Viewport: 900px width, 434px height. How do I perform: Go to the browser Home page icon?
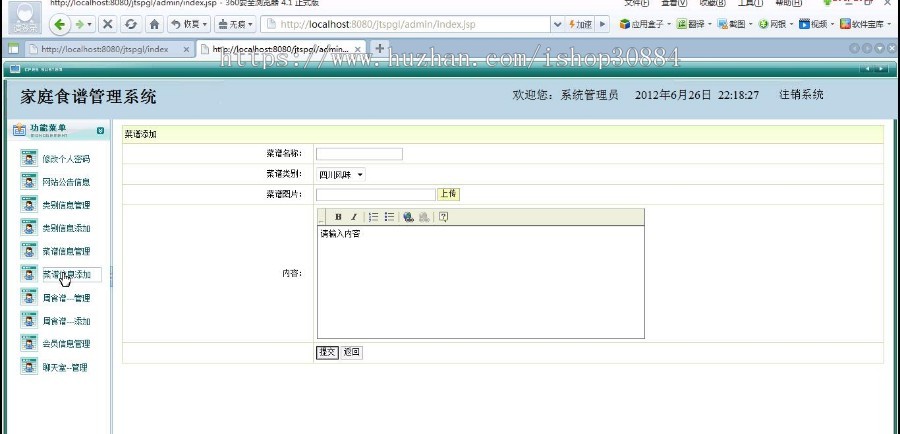click(x=154, y=24)
